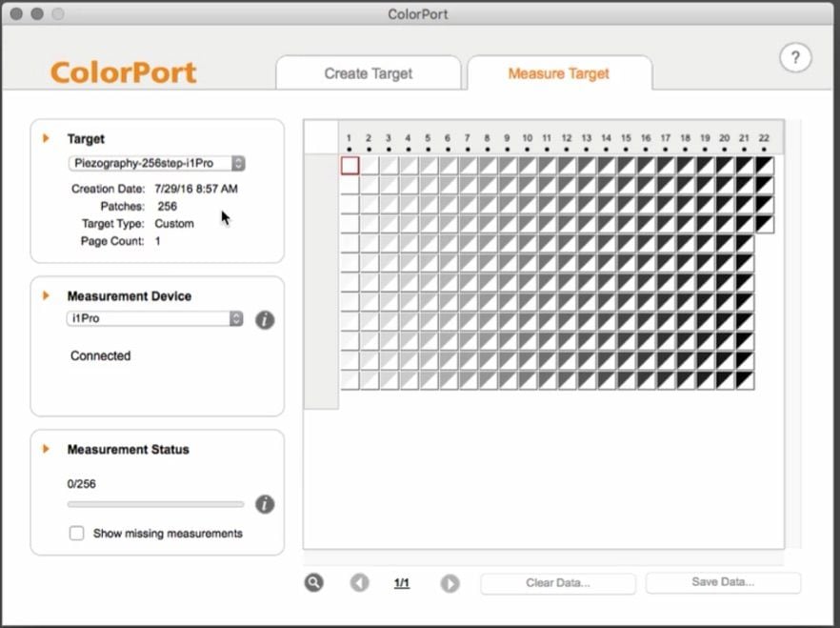
Task: Collapse the Target section triangle
Action: [x=45, y=139]
